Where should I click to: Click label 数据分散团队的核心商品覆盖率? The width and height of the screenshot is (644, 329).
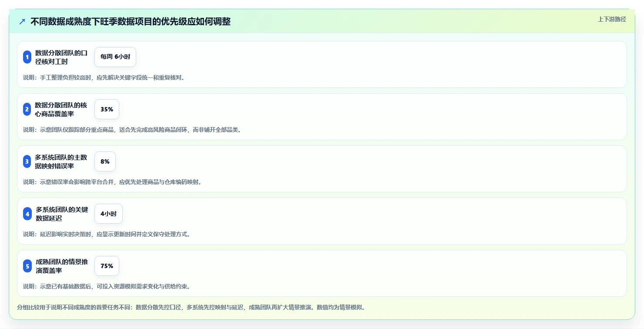tap(61, 109)
